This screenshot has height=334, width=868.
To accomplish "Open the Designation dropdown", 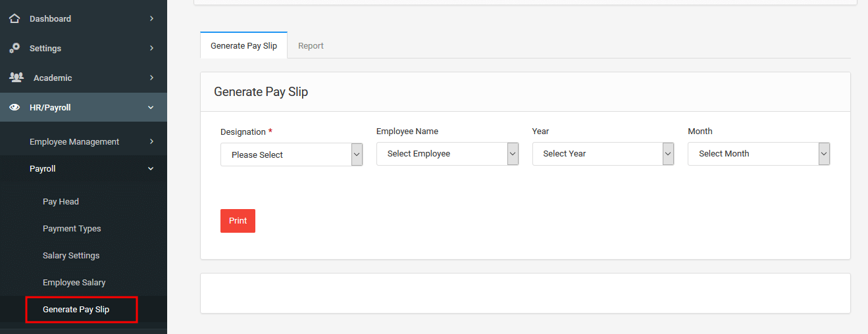I will coord(292,155).
